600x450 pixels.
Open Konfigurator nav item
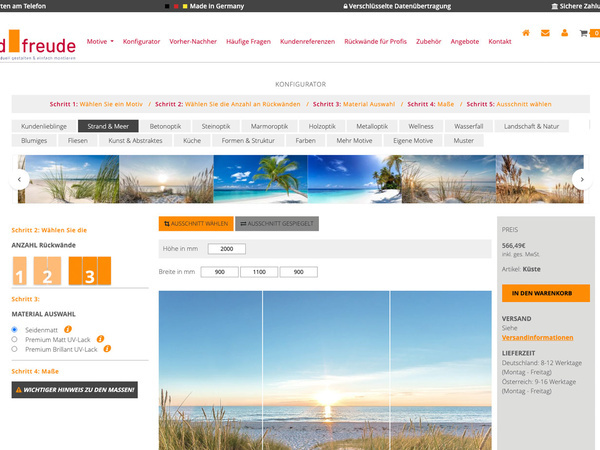[x=141, y=41]
